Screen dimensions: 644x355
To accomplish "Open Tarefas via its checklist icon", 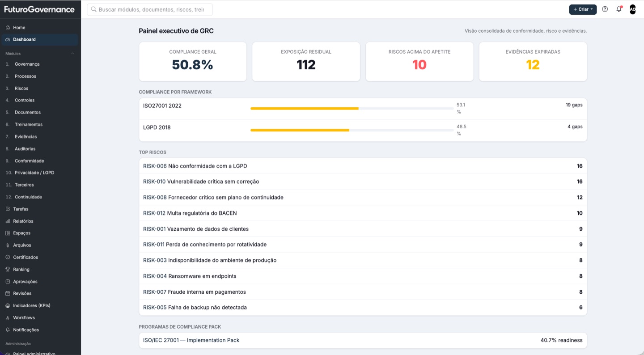I will (8, 209).
